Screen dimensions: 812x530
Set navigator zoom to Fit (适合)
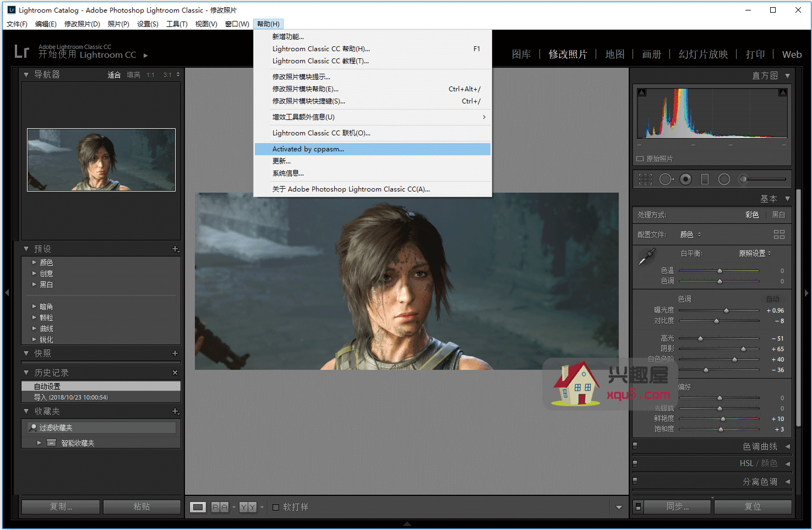(114, 75)
